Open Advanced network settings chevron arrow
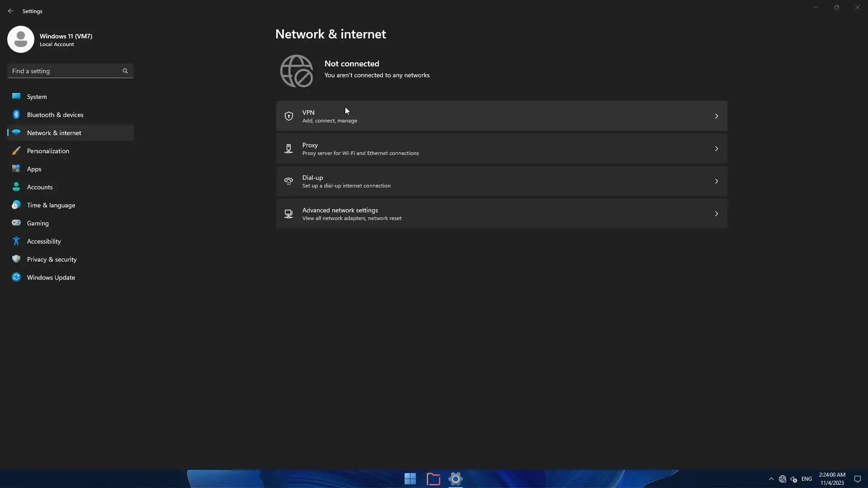 pos(716,214)
